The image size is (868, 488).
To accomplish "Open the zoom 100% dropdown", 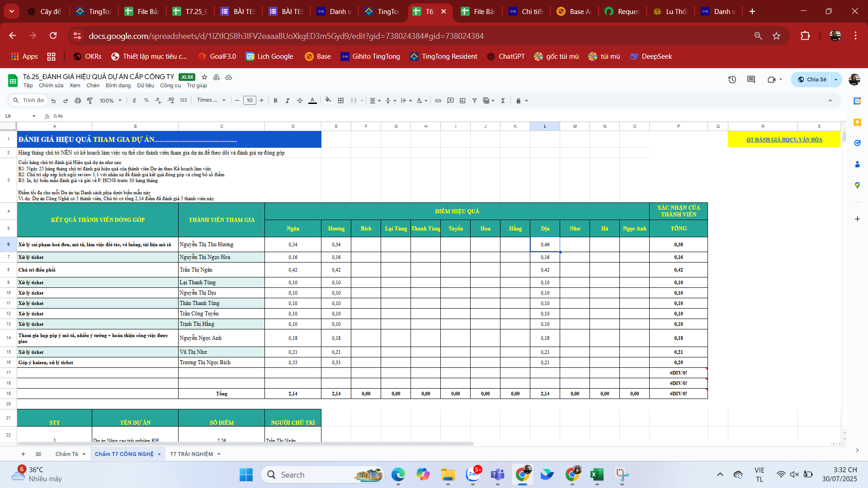I will [x=110, y=100].
